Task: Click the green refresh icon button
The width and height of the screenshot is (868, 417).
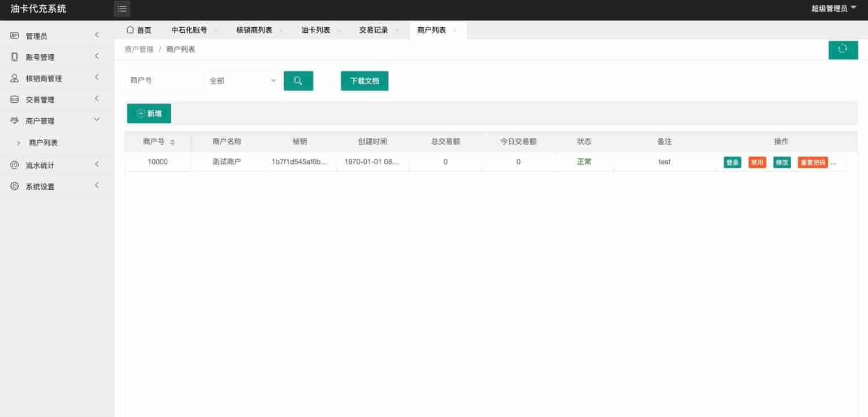Action: pos(843,50)
